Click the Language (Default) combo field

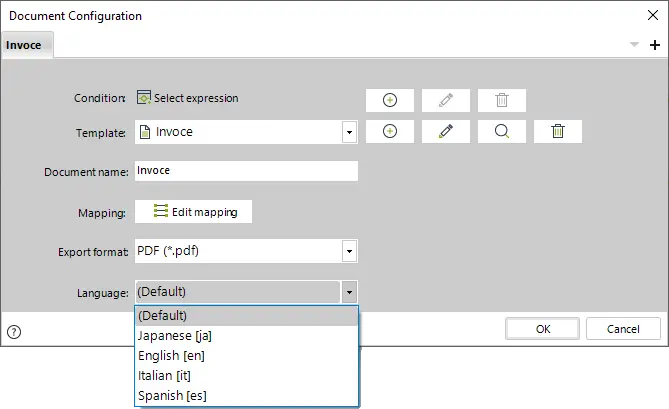pyautogui.click(x=246, y=292)
